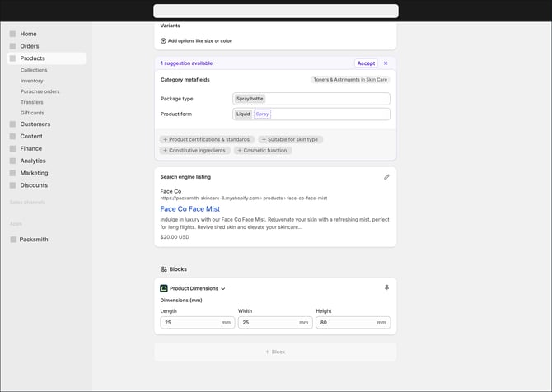Dismiss the suggestion with the X icon
Viewport: 552px width, 392px height.
point(386,63)
